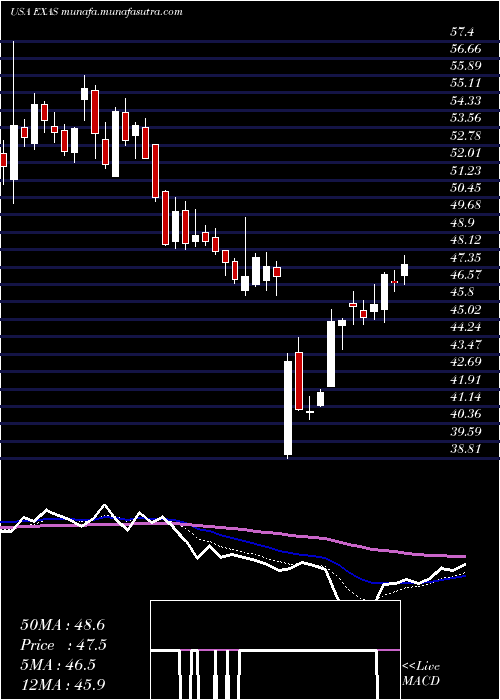Click the 41.14 price axis label
500x700 pixels.
pyautogui.click(x=466, y=397)
